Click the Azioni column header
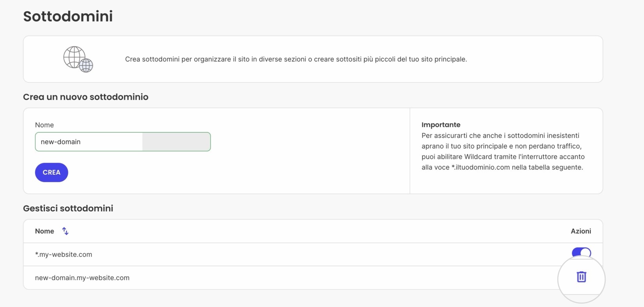Image resolution: width=644 pixels, height=307 pixels. coord(581,231)
